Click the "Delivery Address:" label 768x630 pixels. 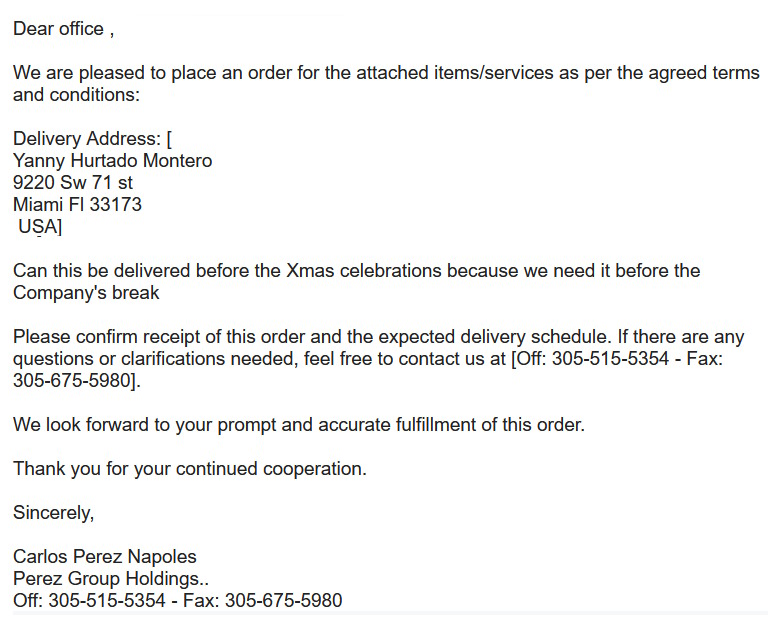point(87,139)
